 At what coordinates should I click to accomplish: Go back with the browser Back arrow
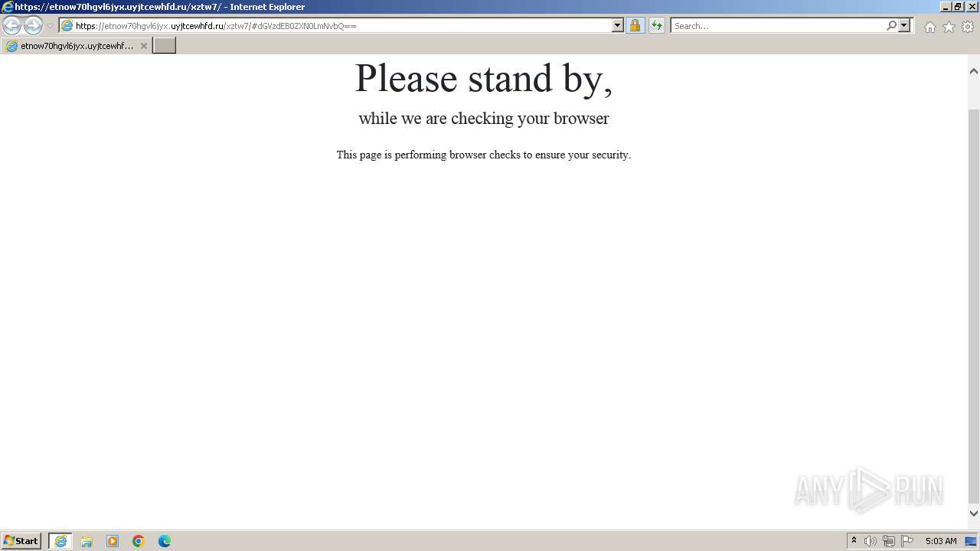pyautogui.click(x=11, y=25)
